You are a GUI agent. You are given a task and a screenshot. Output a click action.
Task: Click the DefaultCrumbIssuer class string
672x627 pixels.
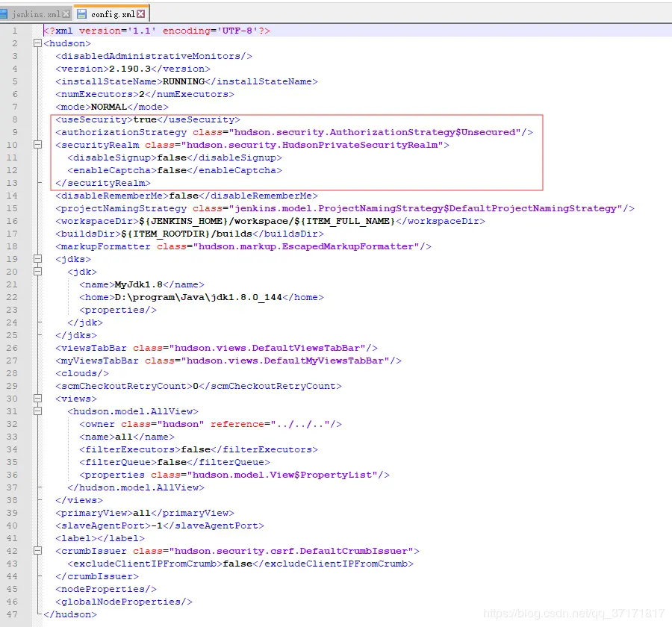291,551
